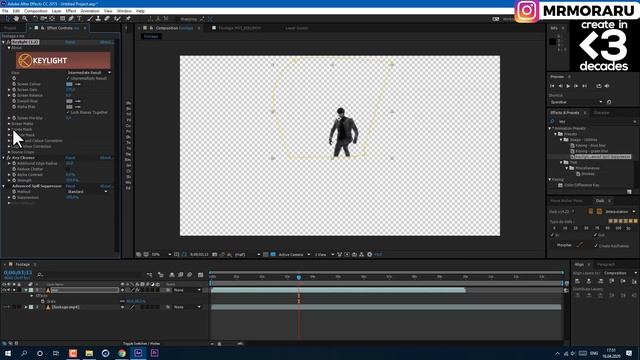
Task: Expand Footage.mp4 layer in timeline
Action: point(26,307)
